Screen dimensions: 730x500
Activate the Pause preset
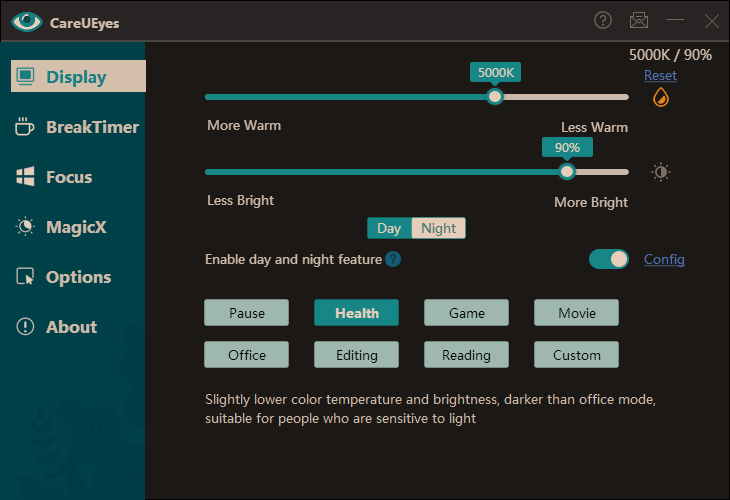246,312
